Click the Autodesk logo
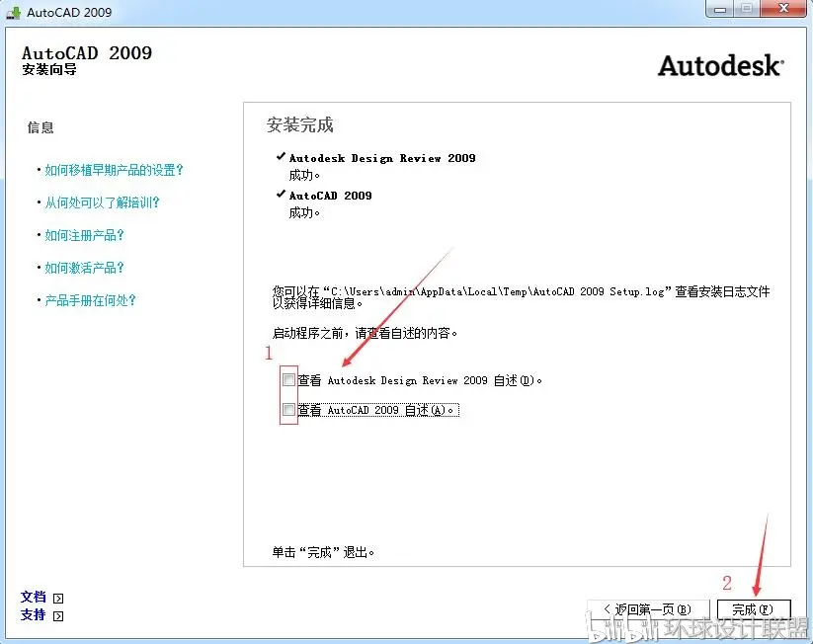The width and height of the screenshot is (813, 644). 721,66
